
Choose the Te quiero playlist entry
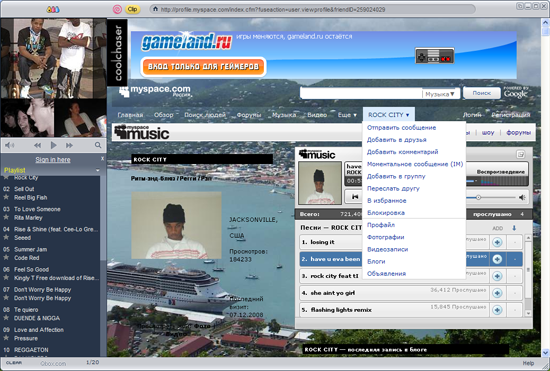(26, 310)
